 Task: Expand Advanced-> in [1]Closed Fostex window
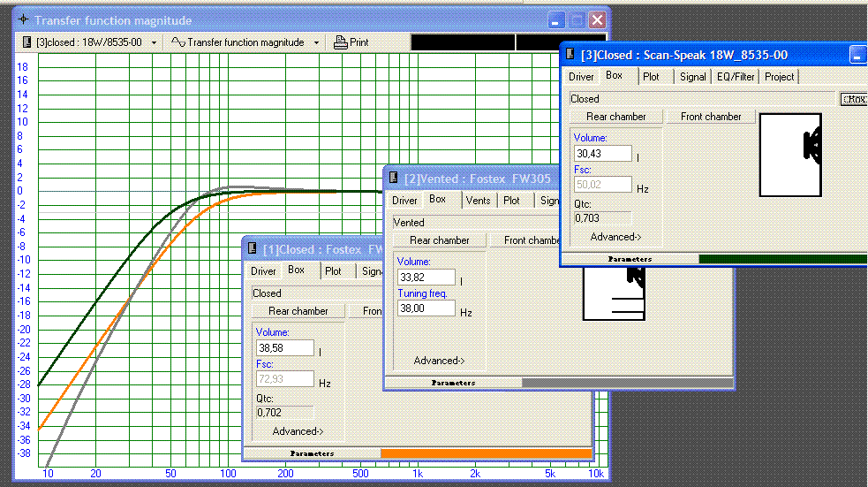[298, 431]
